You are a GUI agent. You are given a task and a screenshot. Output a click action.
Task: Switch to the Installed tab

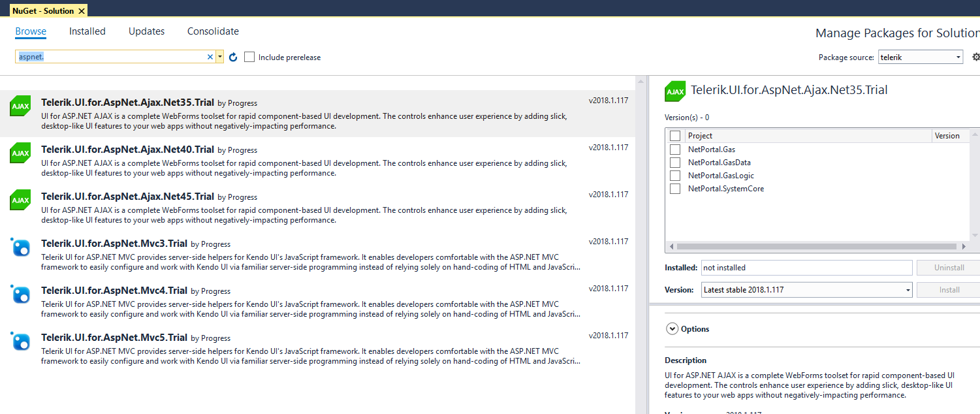87,31
